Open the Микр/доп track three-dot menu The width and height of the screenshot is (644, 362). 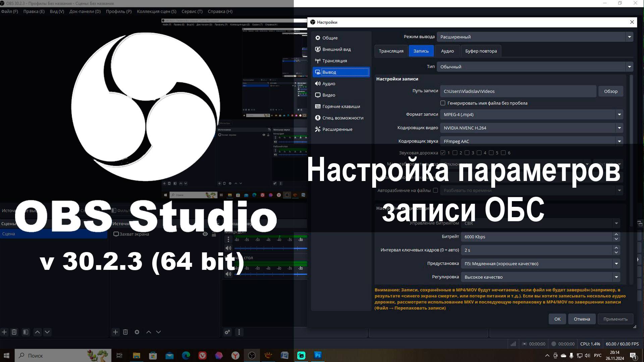(228, 239)
